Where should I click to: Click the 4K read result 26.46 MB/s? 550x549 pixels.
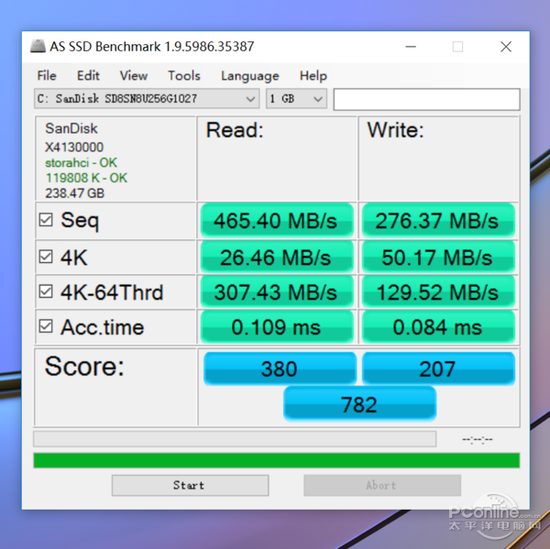click(x=277, y=257)
